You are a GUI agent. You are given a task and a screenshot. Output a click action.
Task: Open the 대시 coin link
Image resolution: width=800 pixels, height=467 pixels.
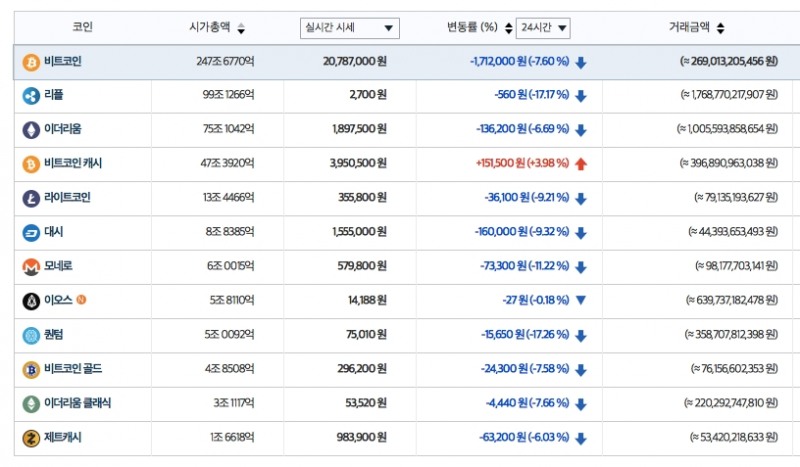(x=54, y=232)
